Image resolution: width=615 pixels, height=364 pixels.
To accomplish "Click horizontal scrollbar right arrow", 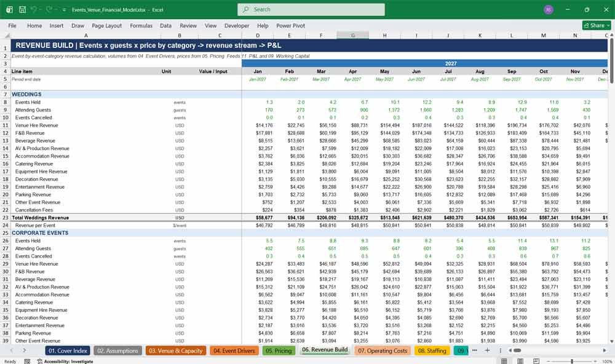I will pos(605,350).
